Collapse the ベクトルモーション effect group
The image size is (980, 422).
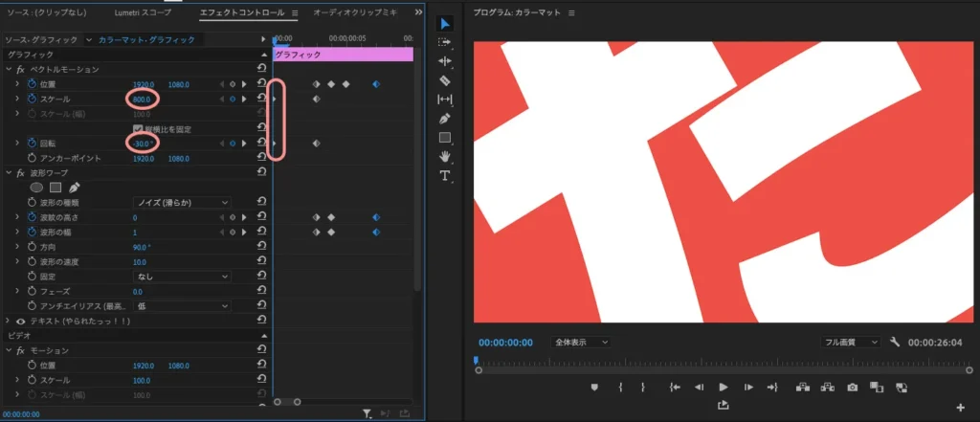9,70
